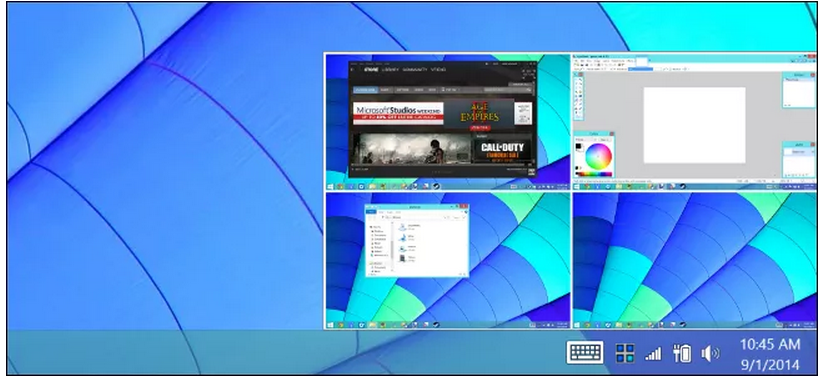
Task: Switch to the desktop showing Paint.NET
Action: (694, 122)
